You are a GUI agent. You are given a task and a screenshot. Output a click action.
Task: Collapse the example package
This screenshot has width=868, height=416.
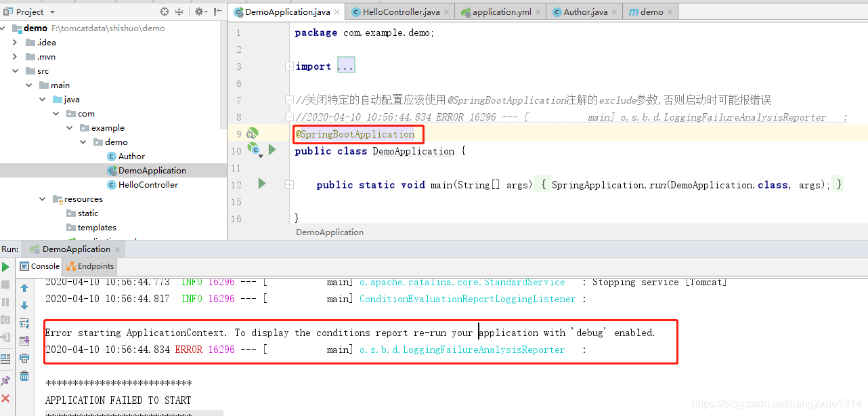(x=70, y=127)
